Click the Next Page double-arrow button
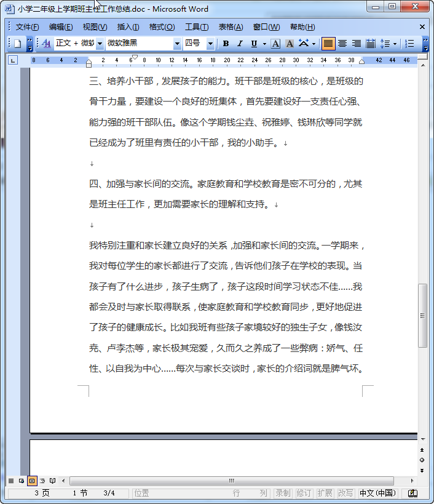434x504 pixels. pyautogui.click(x=422, y=470)
